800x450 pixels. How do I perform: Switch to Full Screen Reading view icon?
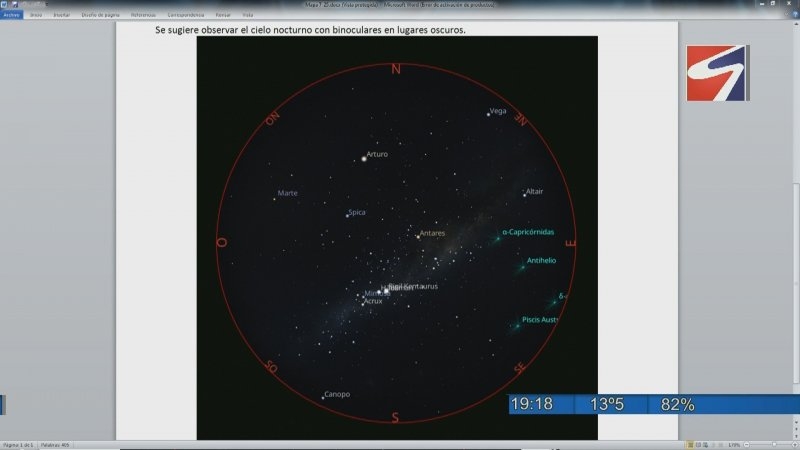[697, 444]
